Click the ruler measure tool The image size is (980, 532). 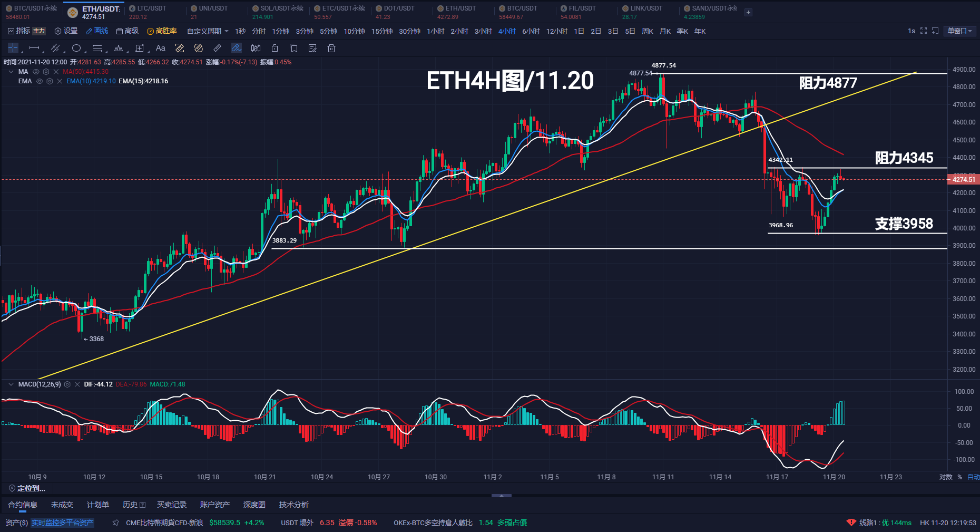(x=217, y=49)
